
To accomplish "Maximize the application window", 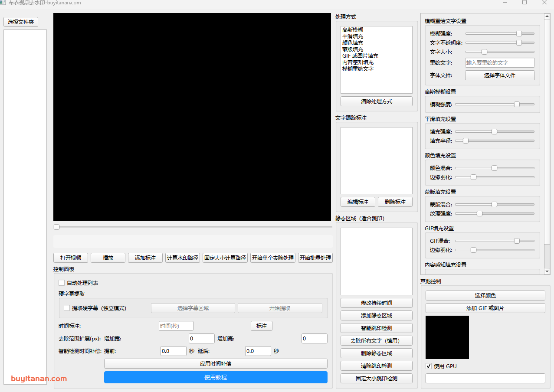I will [x=524, y=3].
